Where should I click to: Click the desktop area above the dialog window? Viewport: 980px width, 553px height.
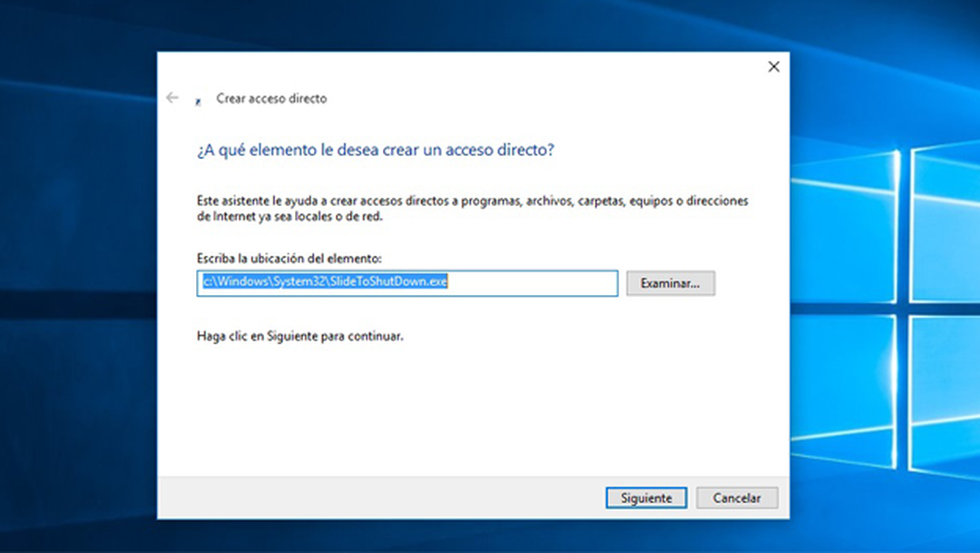pos(472,25)
